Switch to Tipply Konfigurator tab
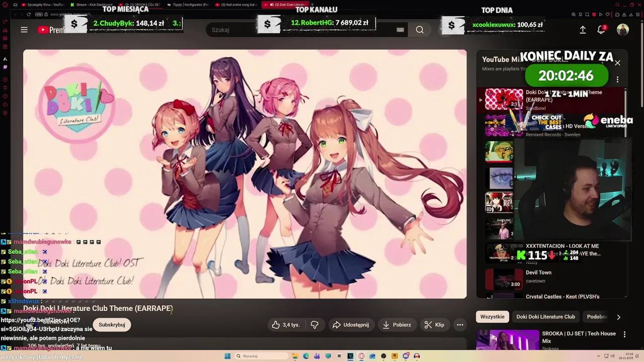Viewport: 644px width, 362px height. pos(189,5)
